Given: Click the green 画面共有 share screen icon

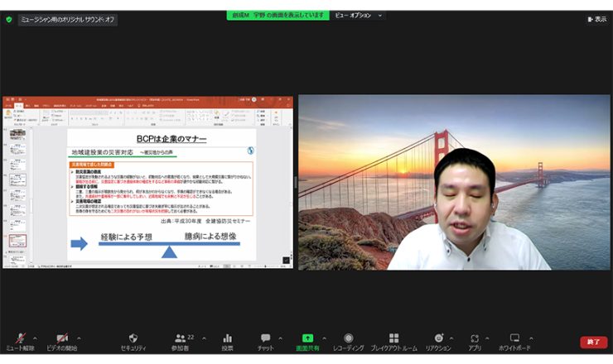Looking at the screenshot, I should [x=307, y=340].
